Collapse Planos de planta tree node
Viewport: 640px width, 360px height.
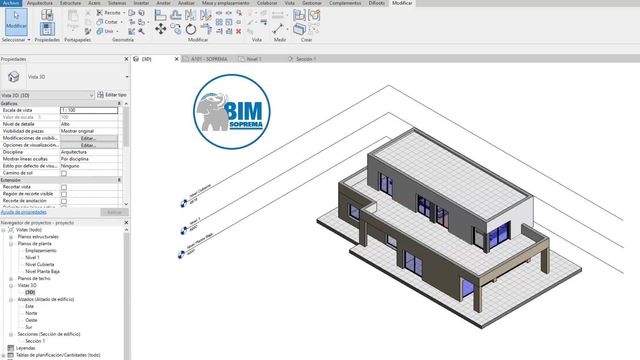tap(11, 244)
